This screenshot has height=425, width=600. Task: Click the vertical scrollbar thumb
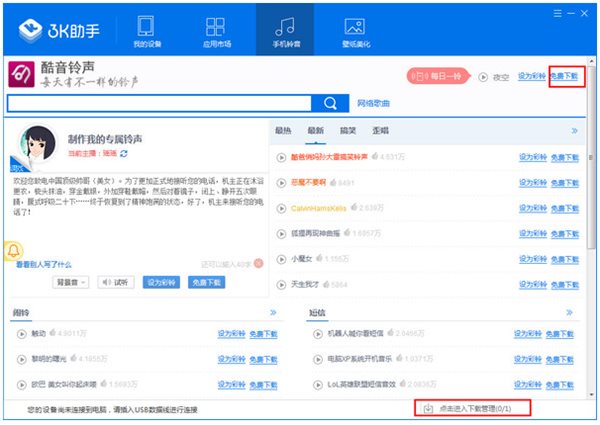click(x=591, y=157)
